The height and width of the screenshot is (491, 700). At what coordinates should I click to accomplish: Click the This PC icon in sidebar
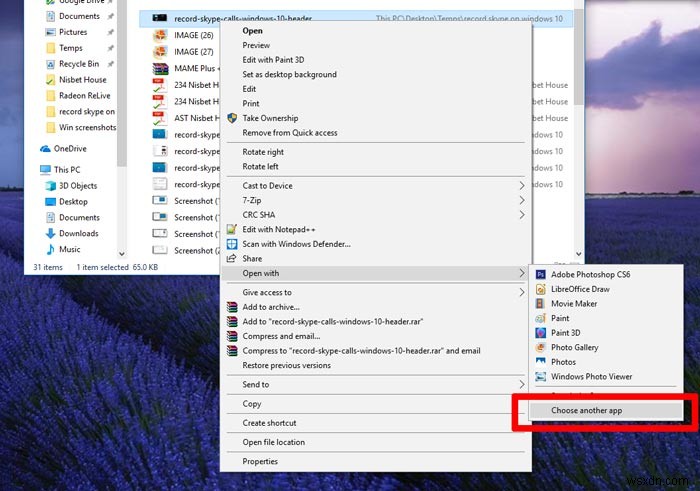pos(45,170)
